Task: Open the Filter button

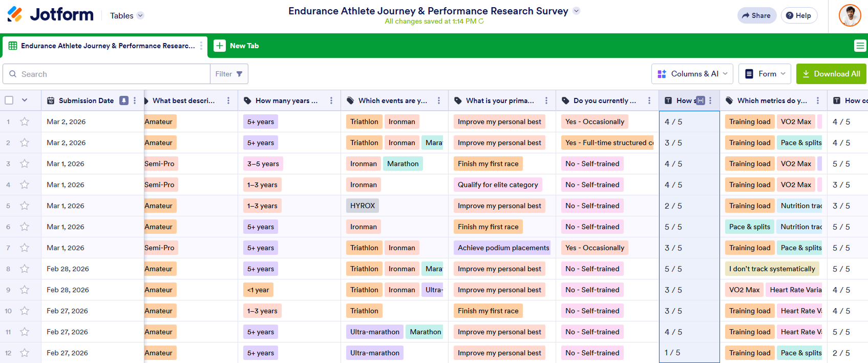Action: click(229, 74)
